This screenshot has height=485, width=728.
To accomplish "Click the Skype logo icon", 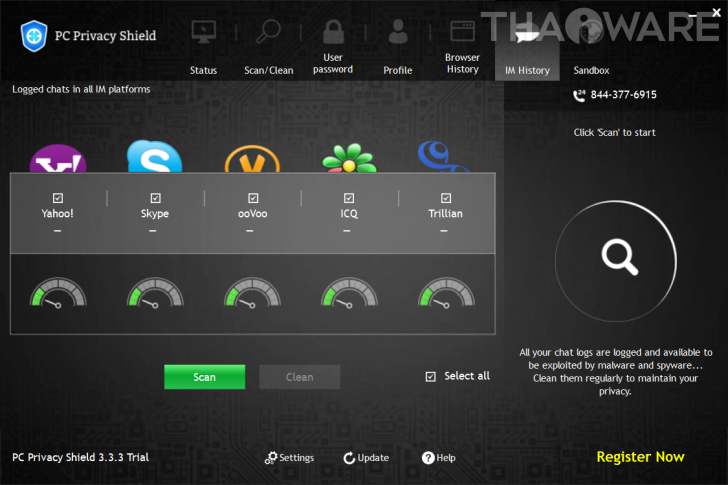I will coord(155,156).
